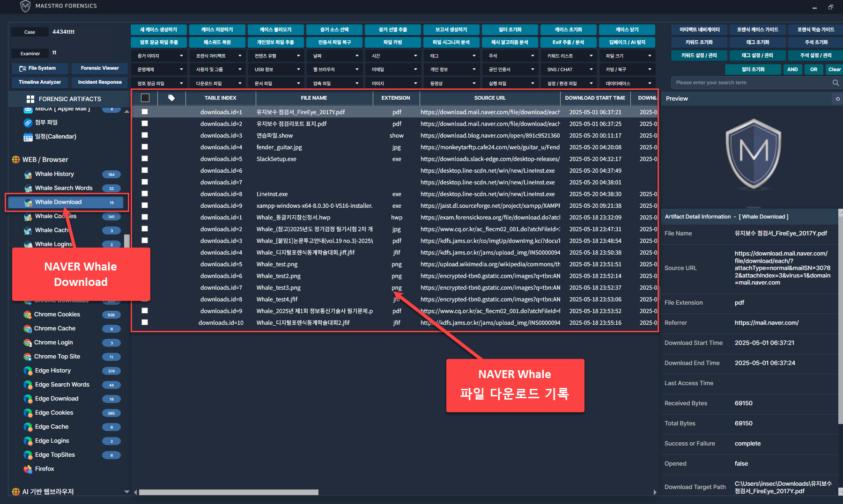Switch to the Timeline Analyzer tab
The image size is (843, 504).
[x=40, y=82]
